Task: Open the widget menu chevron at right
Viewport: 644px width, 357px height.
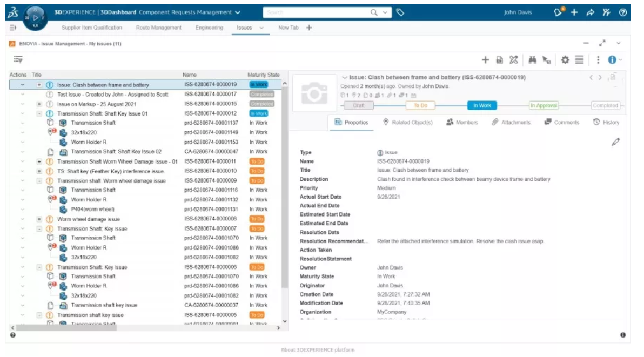Action: point(618,43)
